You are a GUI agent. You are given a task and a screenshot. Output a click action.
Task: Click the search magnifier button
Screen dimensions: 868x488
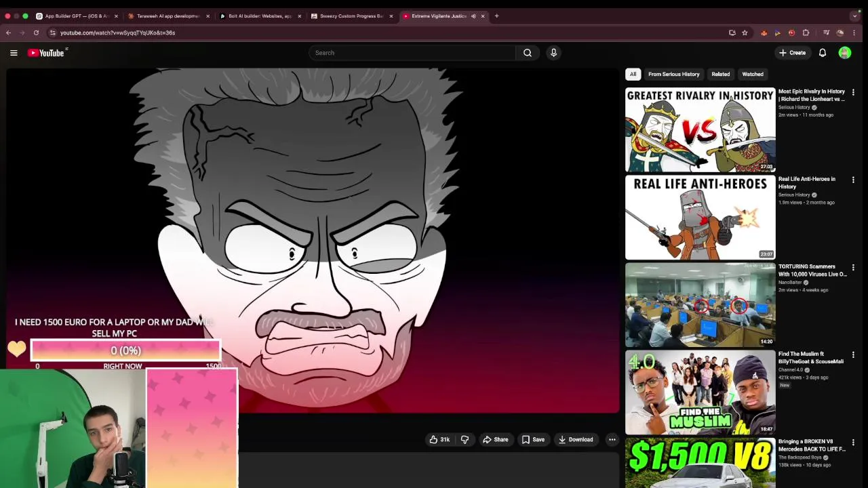point(528,53)
